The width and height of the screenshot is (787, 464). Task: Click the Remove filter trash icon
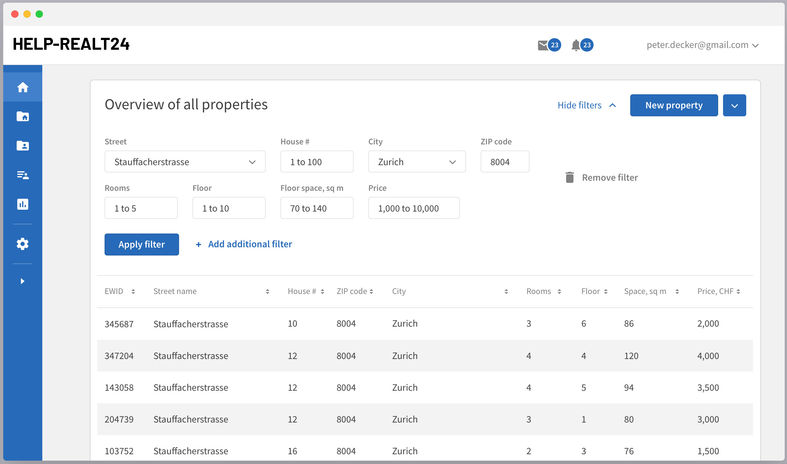(570, 178)
